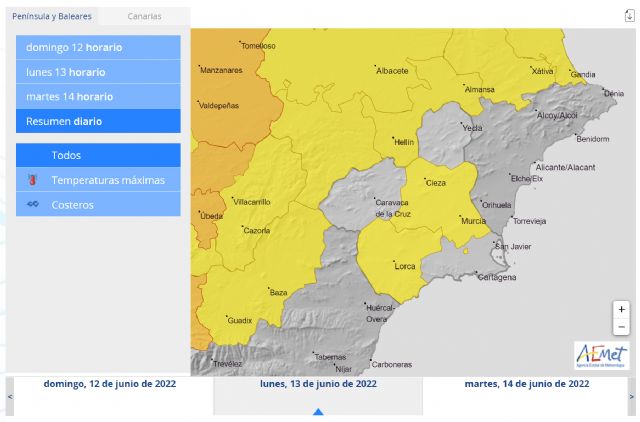Filter by Temperaturas máximas label
The height and width of the screenshot is (422, 640).
[x=108, y=180]
